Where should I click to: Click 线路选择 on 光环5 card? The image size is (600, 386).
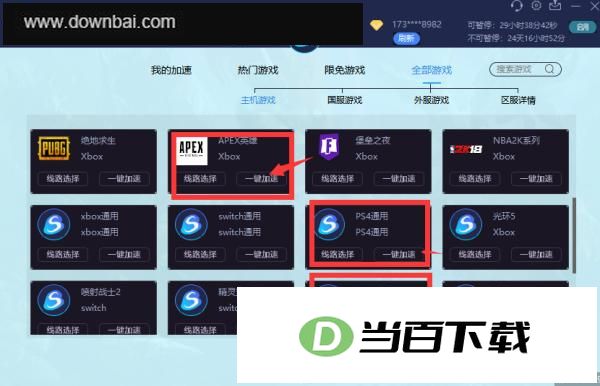click(475, 254)
